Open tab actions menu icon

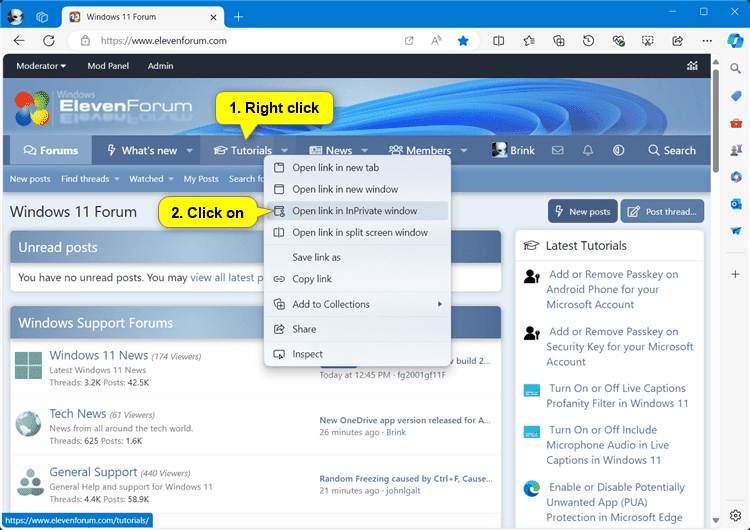[x=42, y=17]
